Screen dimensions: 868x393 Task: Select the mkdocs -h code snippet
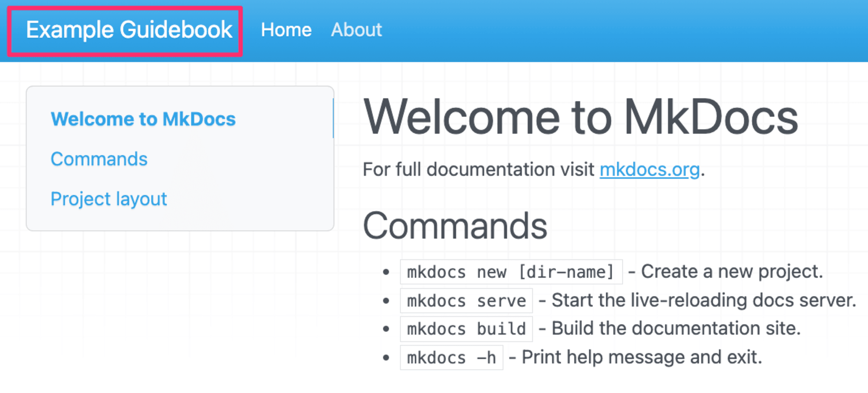coord(452,357)
